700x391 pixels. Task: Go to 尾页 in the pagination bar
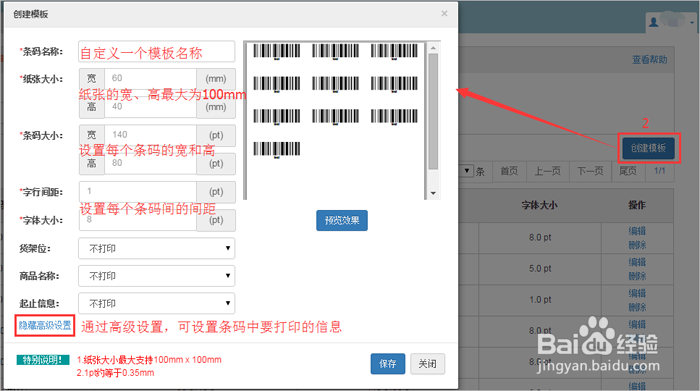[628, 171]
